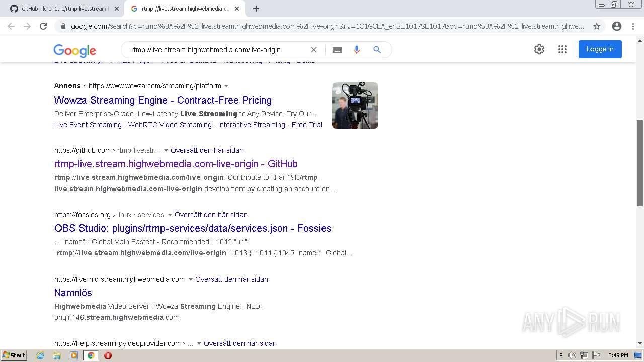
Task: Open the on-screen keyboard input tool
Action: coord(337,50)
